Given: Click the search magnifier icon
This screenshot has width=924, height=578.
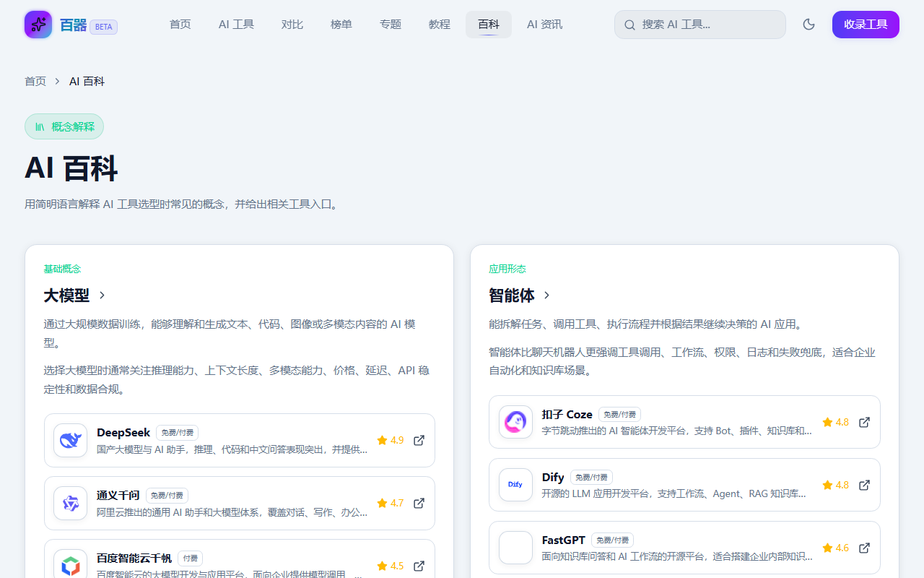Looking at the screenshot, I should [629, 25].
